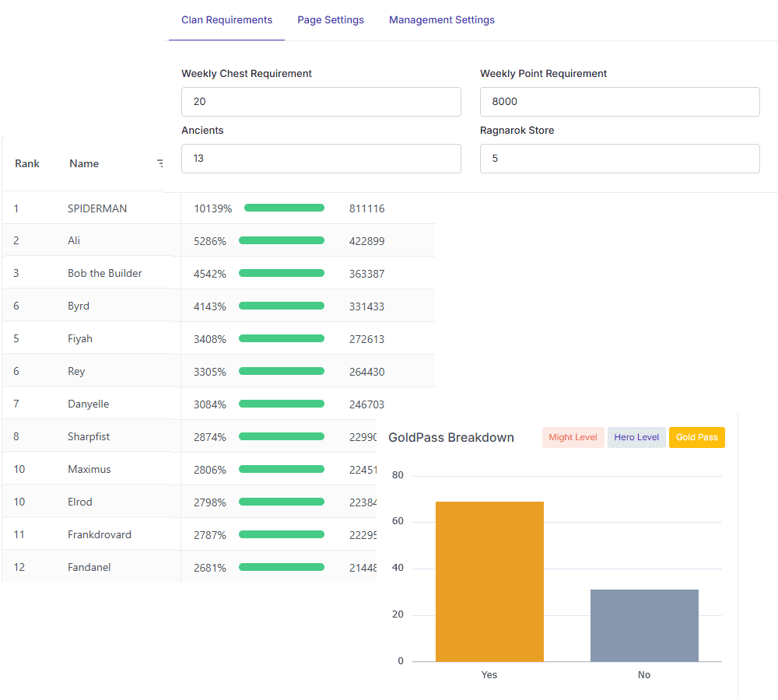The width and height of the screenshot is (778, 700).
Task: Select the score value 811116
Action: click(366, 209)
